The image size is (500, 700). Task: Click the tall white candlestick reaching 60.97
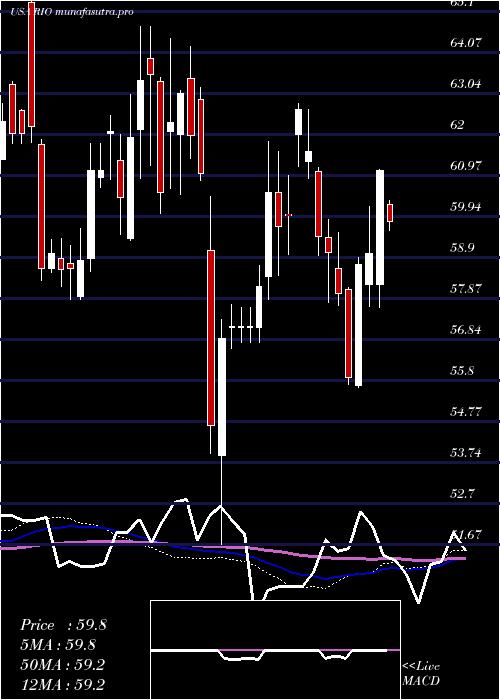click(380, 227)
